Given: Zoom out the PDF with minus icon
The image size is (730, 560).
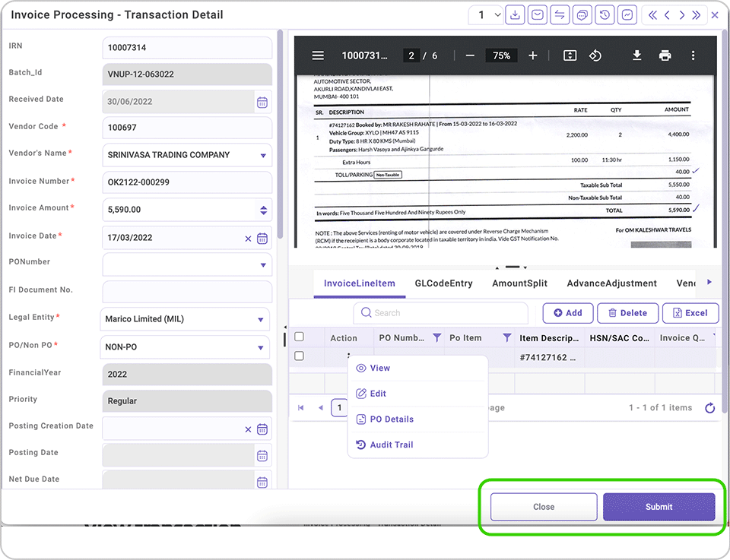Looking at the screenshot, I should tap(470, 55).
